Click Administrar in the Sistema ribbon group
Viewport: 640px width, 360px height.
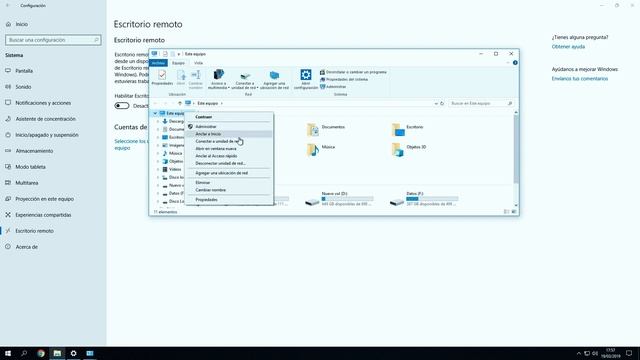[x=333, y=87]
